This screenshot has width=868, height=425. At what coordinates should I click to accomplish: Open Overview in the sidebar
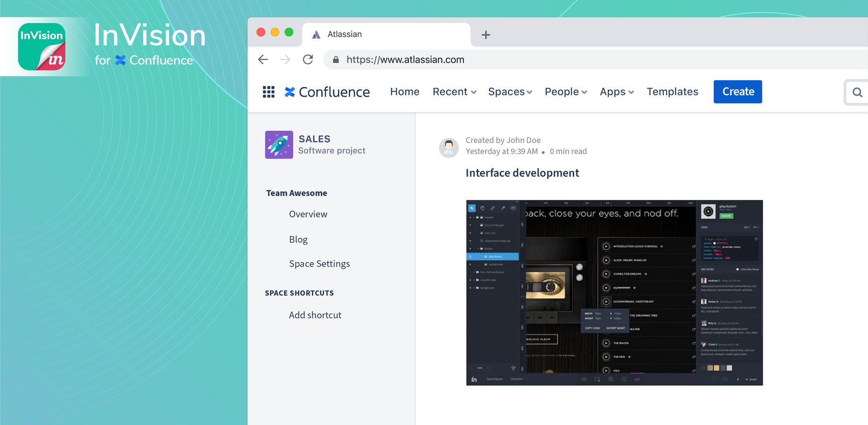point(308,214)
